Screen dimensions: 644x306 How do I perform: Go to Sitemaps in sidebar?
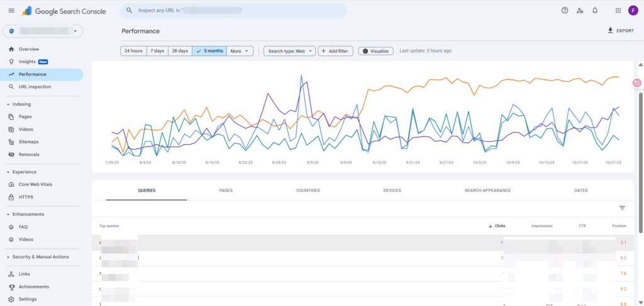coord(28,142)
